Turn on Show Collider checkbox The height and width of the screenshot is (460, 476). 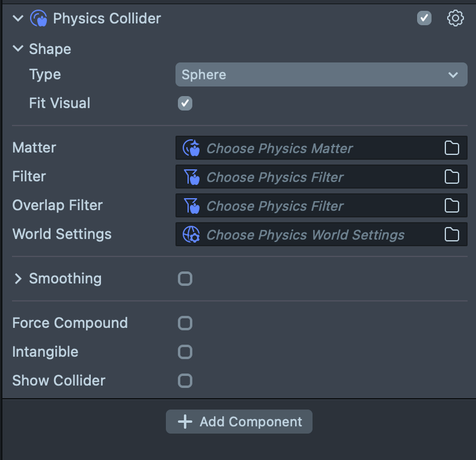pyautogui.click(x=185, y=381)
